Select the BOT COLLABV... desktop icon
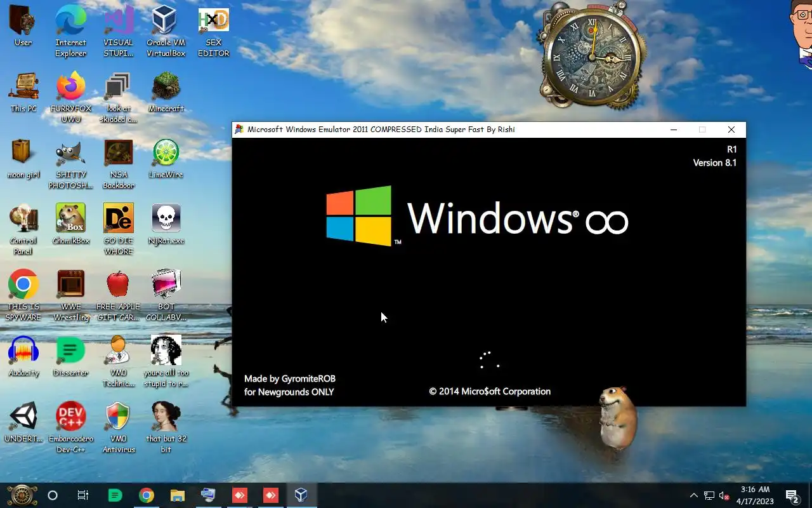The image size is (812, 508). pos(166,296)
